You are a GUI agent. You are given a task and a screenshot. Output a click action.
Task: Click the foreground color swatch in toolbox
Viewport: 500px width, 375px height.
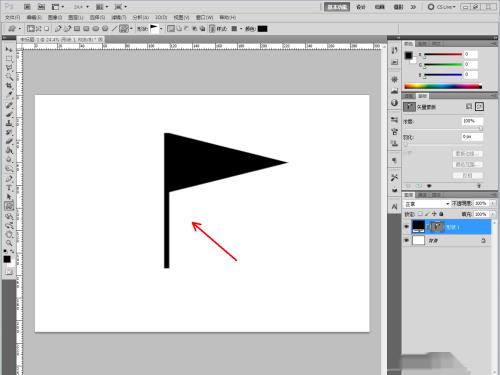coord(7,259)
